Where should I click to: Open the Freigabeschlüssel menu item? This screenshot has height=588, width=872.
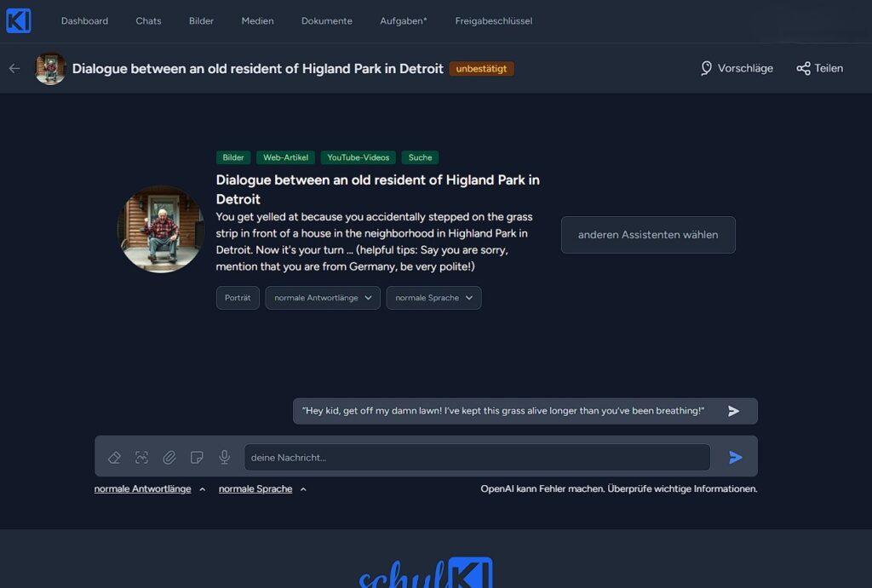pos(493,20)
